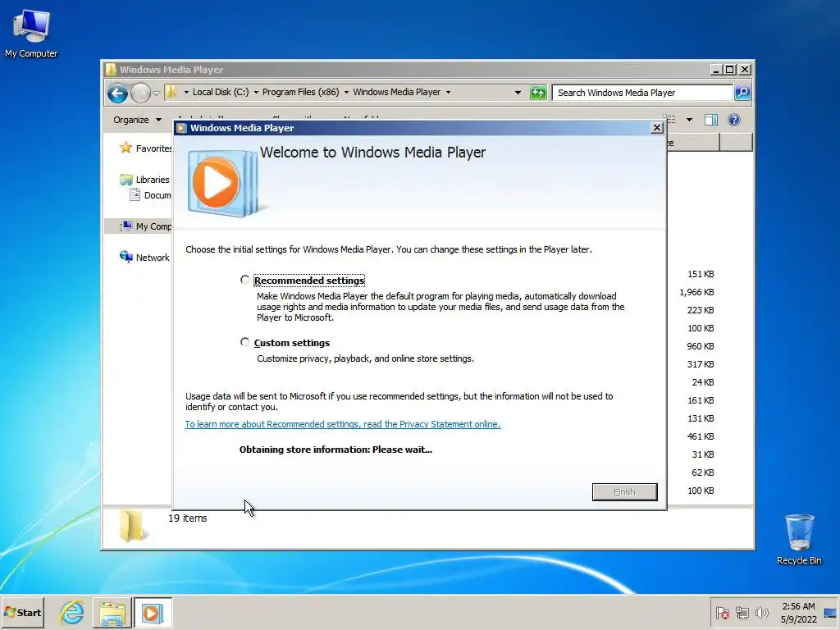Close the Windows Media Player welcome dialog
The image size is (840, 630).
[x=657, y=127]
